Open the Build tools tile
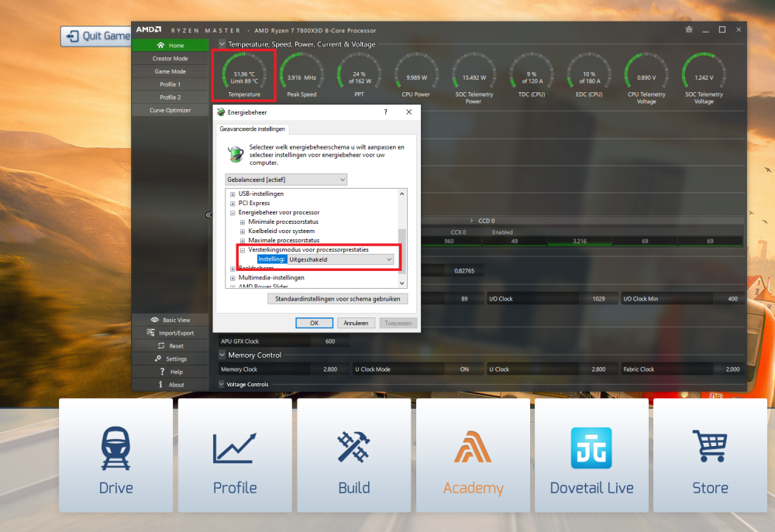This screenshot has height=532, width=775. 353,455
